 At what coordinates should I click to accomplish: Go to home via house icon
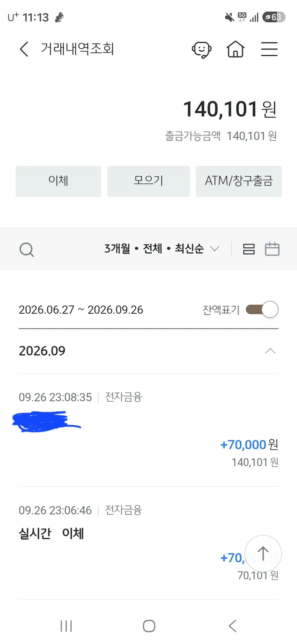point(236,49)
